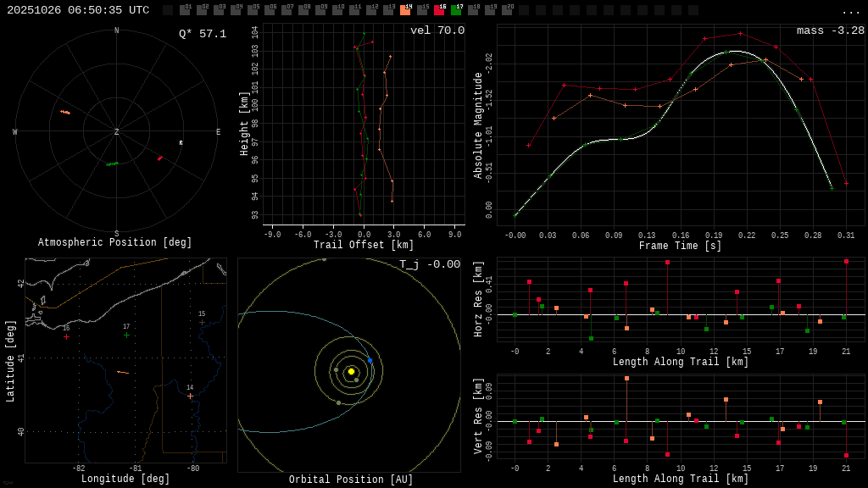This screenshot has width=868, height=488.
Task: Click station 14 orange cross on map
Action: [x=190, y=396]
